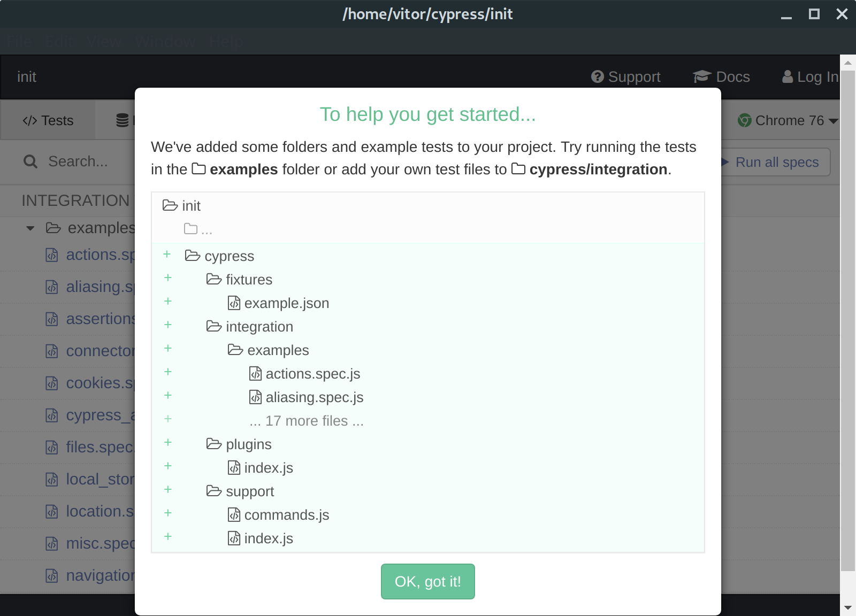The width and height of the screenshot is (856, 616).
Task: Click the Support question mark icon
Action: point(597,77)
